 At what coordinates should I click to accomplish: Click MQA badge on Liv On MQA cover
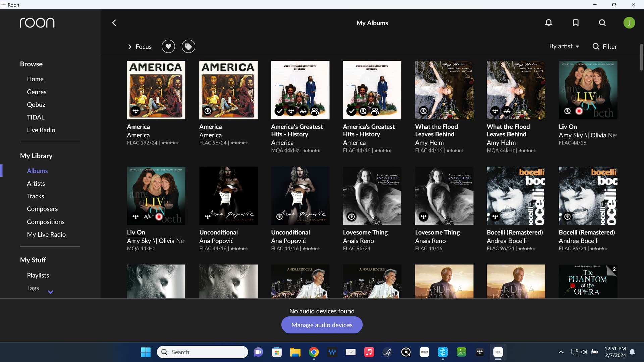(x=147, y=217)
